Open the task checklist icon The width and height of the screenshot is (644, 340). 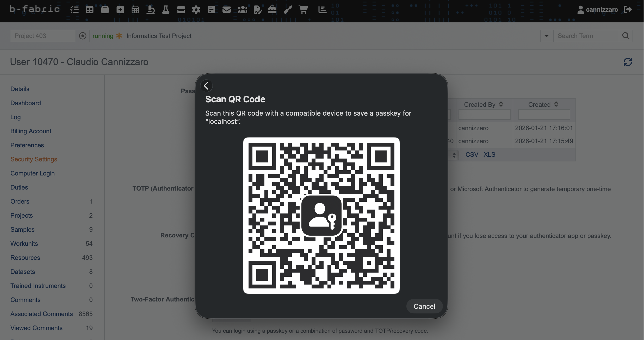click(x=75, y=10)
